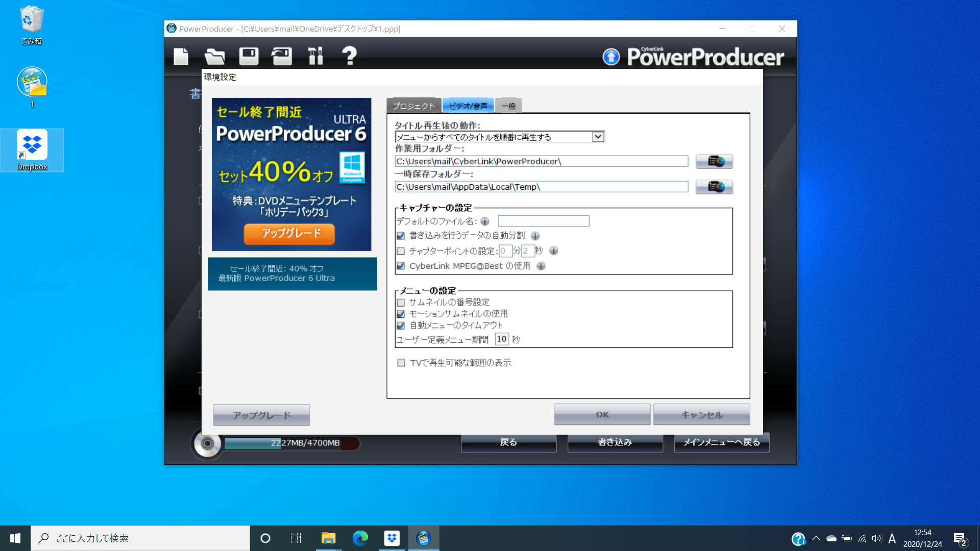Image resolution: width=980 pixels, height=551 pixels.
Task: Click the Help question mark icon
Action: point(349,56)
